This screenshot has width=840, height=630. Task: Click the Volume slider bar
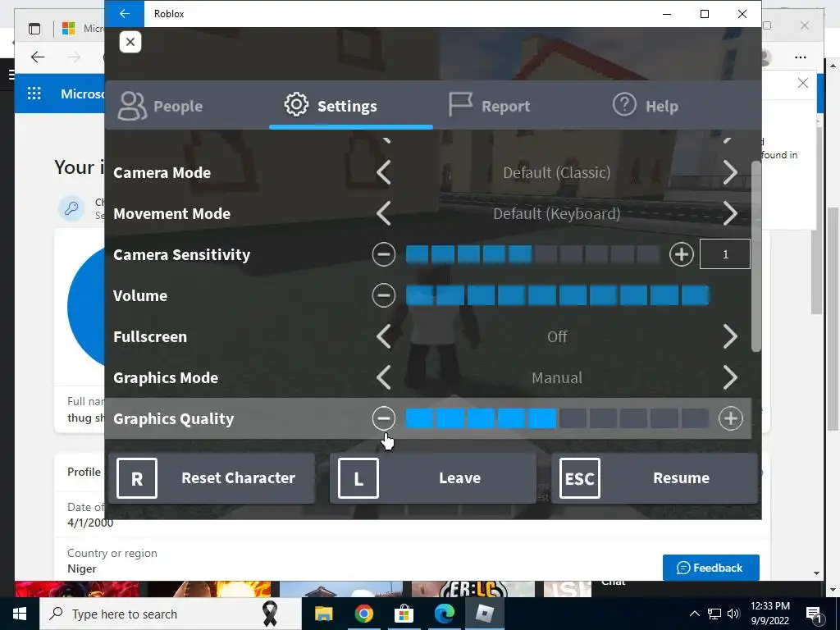(x=557, y=295)
